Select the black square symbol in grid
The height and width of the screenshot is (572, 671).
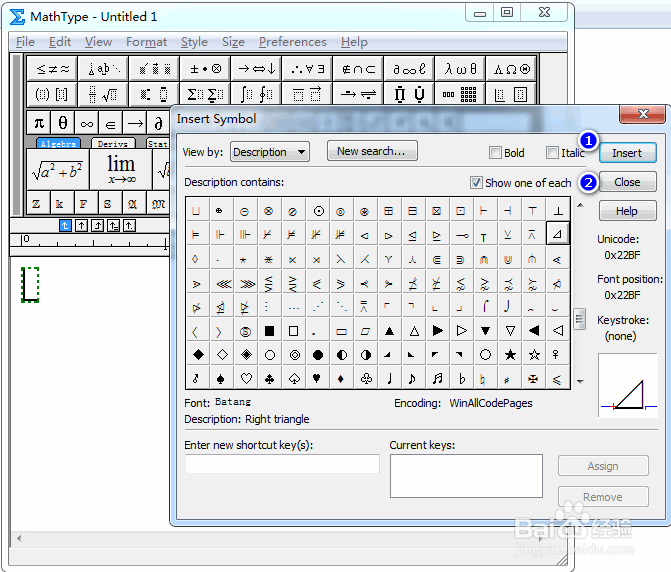click(x=270, y=331)
